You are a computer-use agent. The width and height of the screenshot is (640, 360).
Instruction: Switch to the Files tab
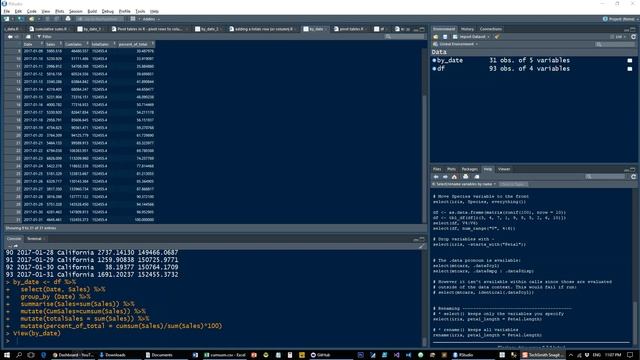[437, 169]
